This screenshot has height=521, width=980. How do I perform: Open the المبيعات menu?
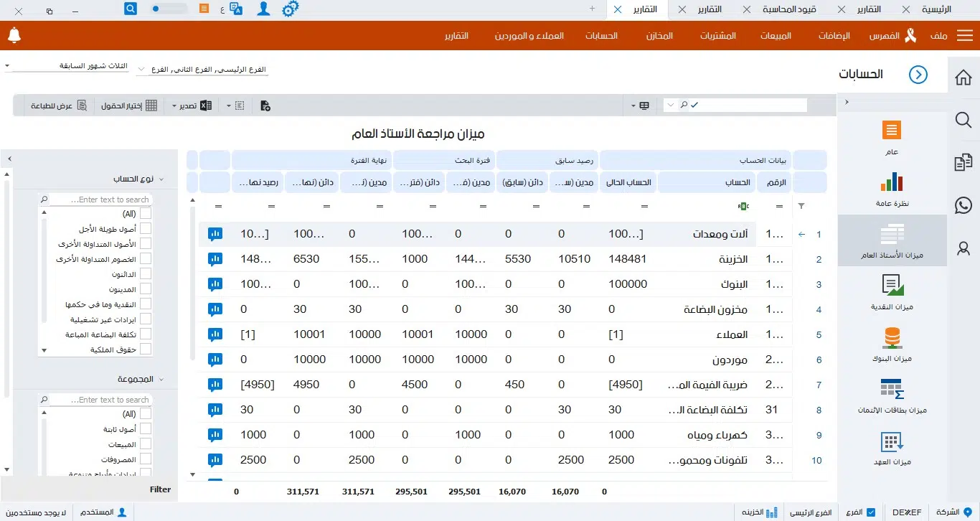[x=775, y=35]
